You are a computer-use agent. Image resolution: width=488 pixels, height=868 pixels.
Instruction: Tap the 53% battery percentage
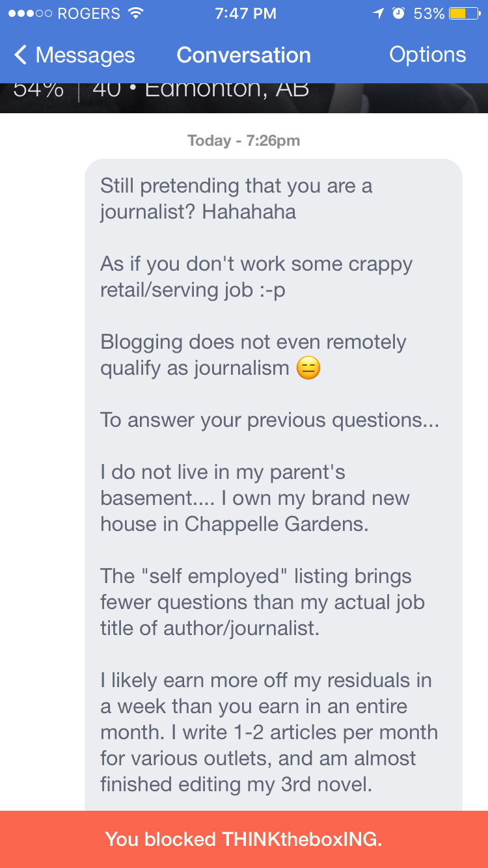pos(429,13)
